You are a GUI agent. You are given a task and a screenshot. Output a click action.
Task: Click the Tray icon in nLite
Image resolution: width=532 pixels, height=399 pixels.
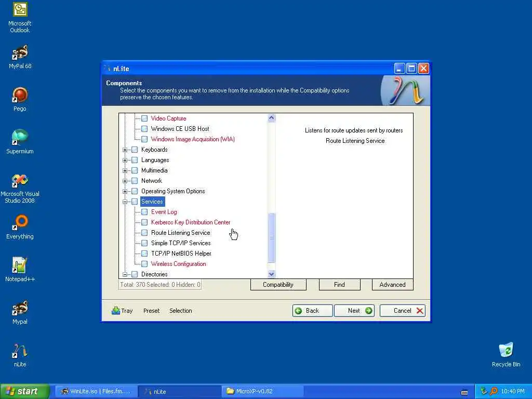pyautogui.click(x=122, y=311)
